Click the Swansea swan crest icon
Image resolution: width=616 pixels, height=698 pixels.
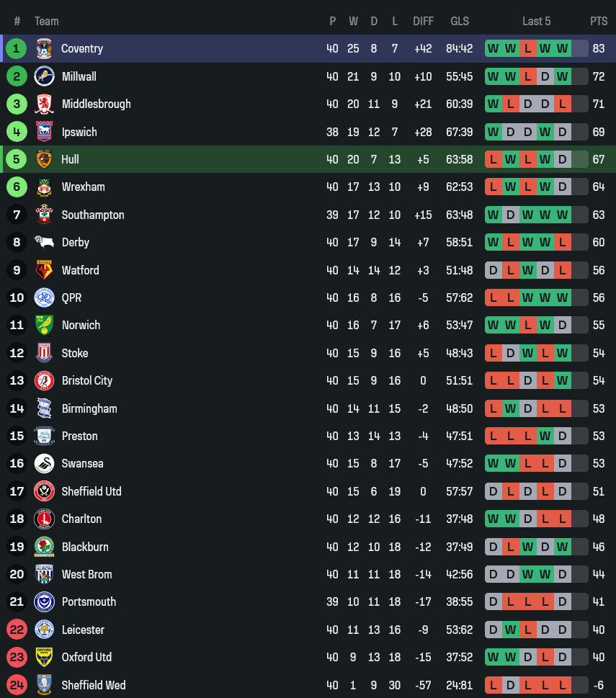point(44,463)
